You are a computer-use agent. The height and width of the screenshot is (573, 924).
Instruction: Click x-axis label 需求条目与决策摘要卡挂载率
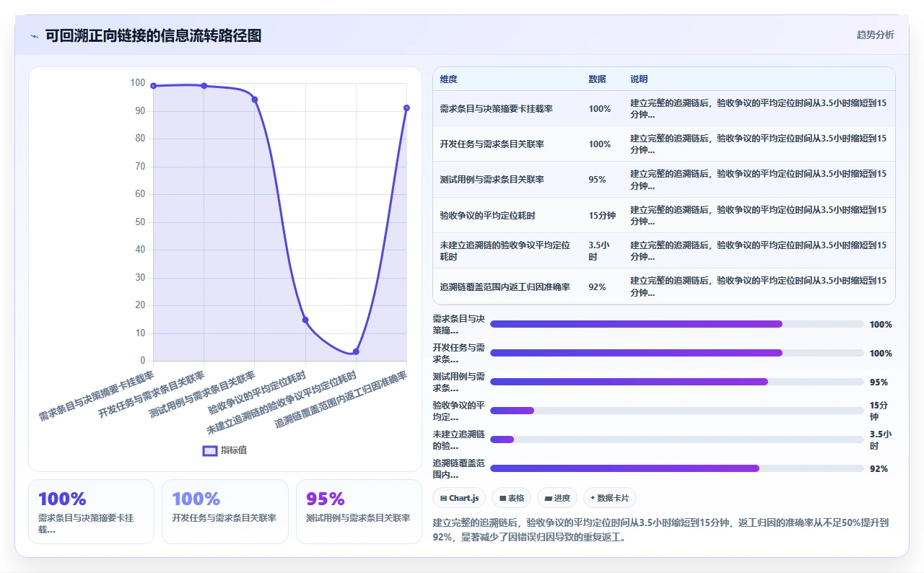click(97, 396)
